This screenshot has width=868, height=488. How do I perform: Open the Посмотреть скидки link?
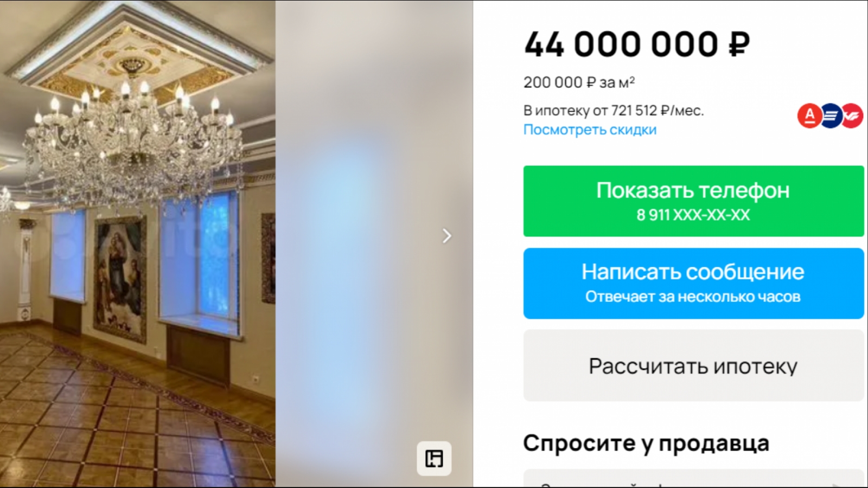tap(590, 130)
